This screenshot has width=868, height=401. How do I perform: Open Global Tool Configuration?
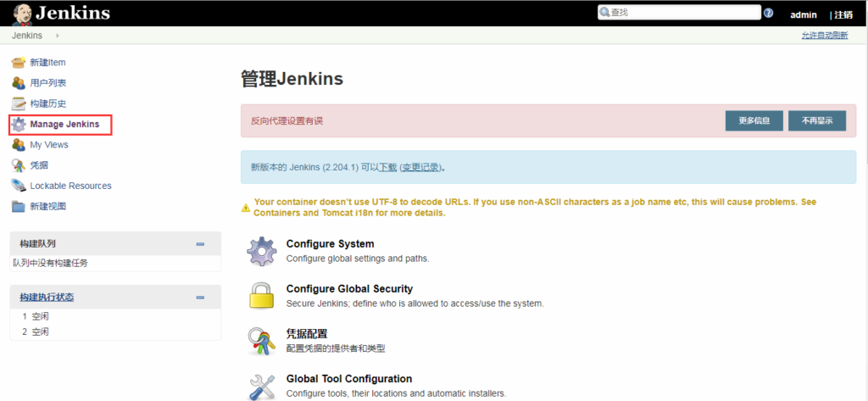tap(348, 379)
